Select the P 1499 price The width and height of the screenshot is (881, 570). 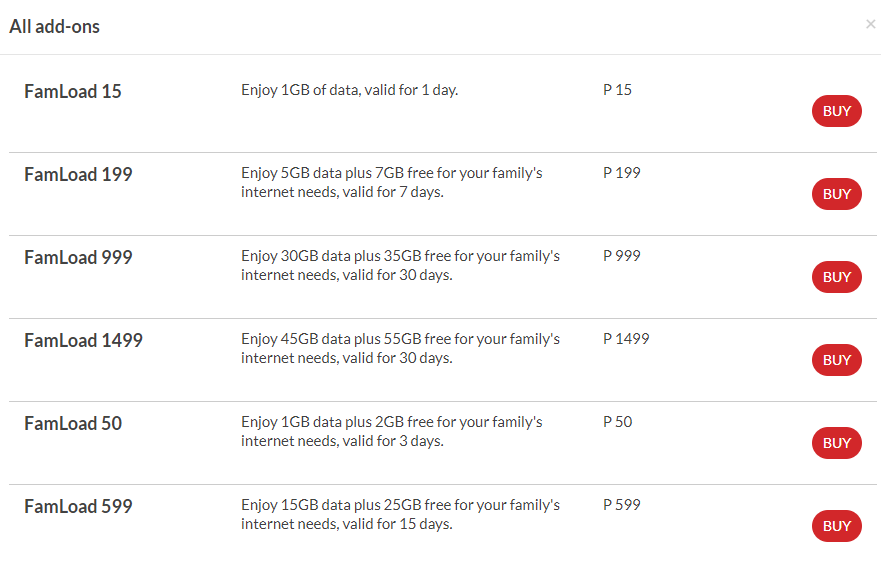(x=626, y=339)
